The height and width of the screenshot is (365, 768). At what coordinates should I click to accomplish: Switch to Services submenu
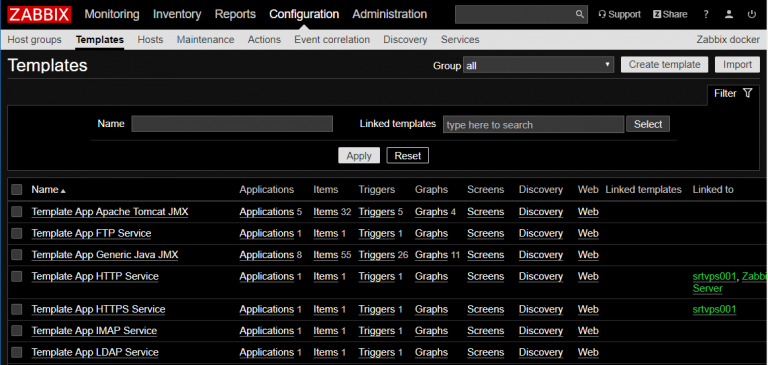point(460,40)
